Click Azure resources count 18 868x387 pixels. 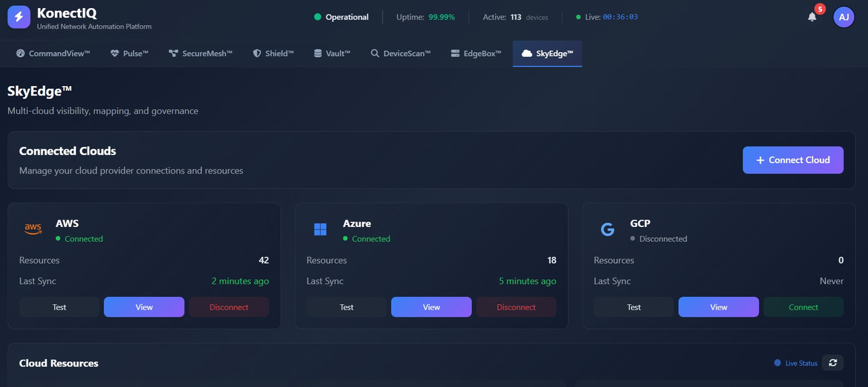[x=551, y=260]
